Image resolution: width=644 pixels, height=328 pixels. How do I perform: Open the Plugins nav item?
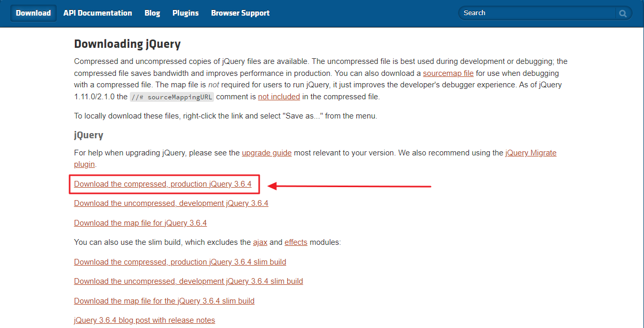click(x=185, y=13)
